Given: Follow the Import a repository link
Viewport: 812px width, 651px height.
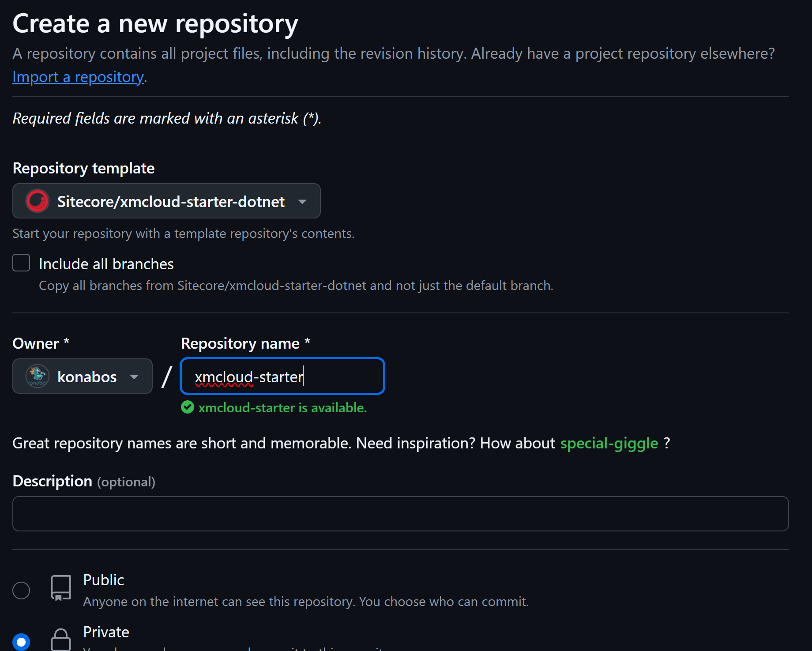Looking at the screenshot, I should [78, 77].
